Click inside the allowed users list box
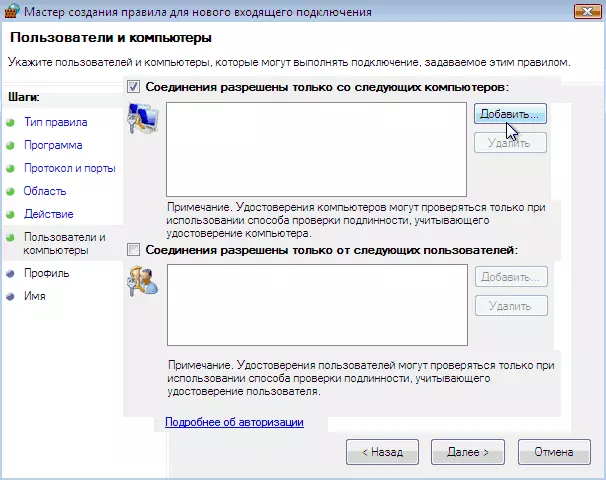606x480 pixels. tap(317, 305)
